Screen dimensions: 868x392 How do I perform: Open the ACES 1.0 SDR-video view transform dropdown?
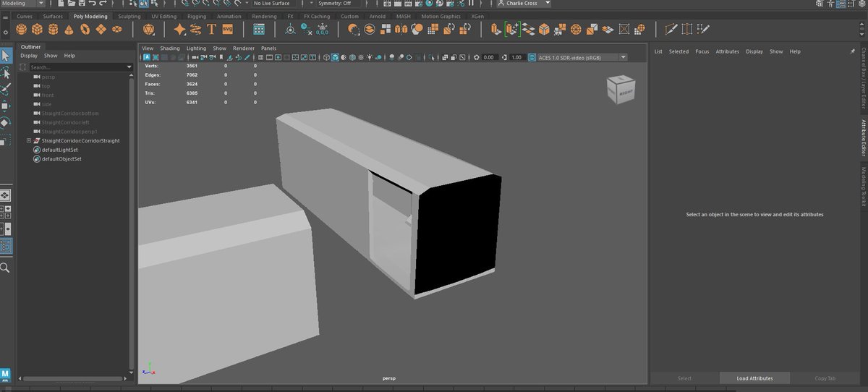(582, 57)
